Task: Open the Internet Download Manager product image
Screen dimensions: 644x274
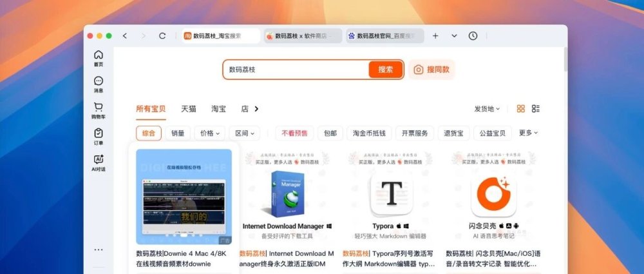Action: 287,197
